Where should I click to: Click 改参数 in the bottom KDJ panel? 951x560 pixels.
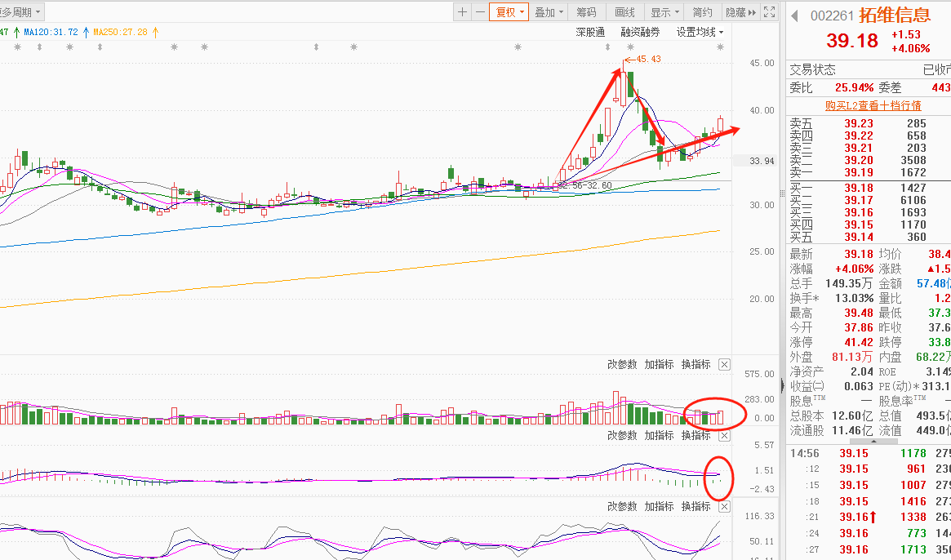(x=622, y=507)
